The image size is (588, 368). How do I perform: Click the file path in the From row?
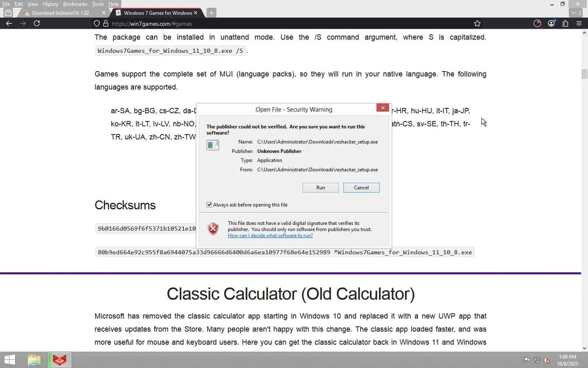(317, 170)
